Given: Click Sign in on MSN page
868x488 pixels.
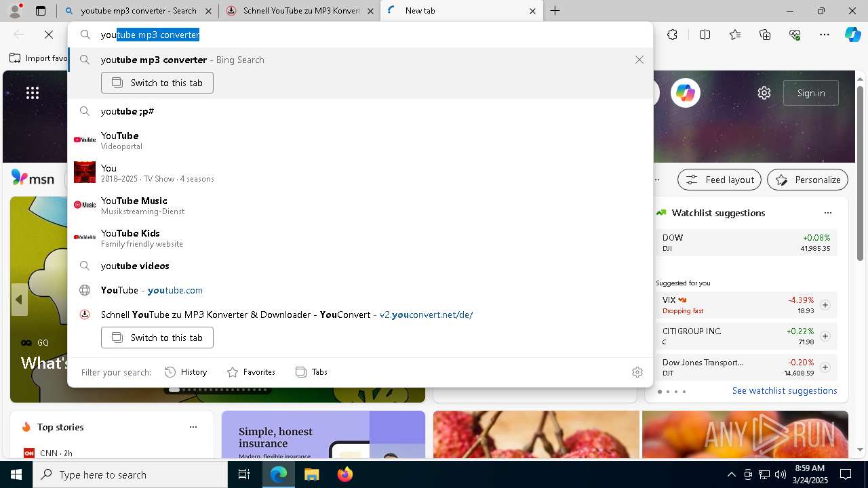Looking at the screenshot, I should 811,93.
